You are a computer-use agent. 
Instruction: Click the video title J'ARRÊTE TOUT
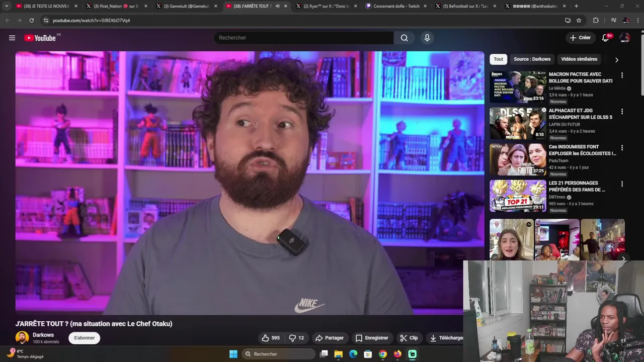pyautogui.click(x=94, y=324)
